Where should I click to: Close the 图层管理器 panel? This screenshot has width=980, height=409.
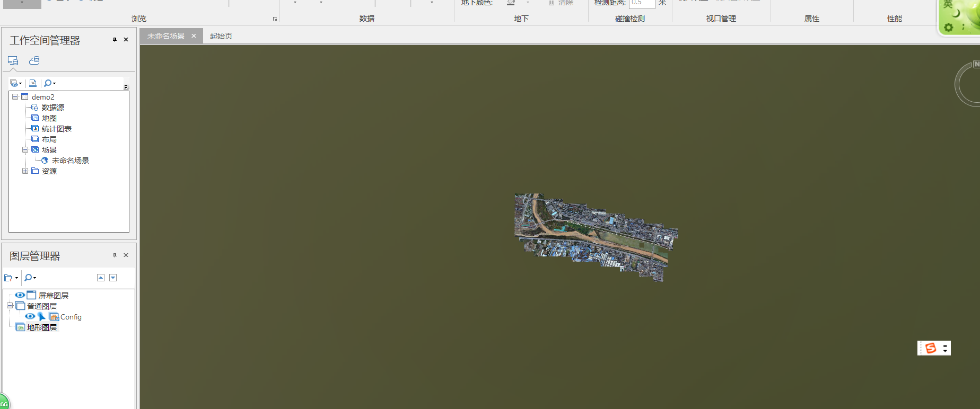[126, 255]
